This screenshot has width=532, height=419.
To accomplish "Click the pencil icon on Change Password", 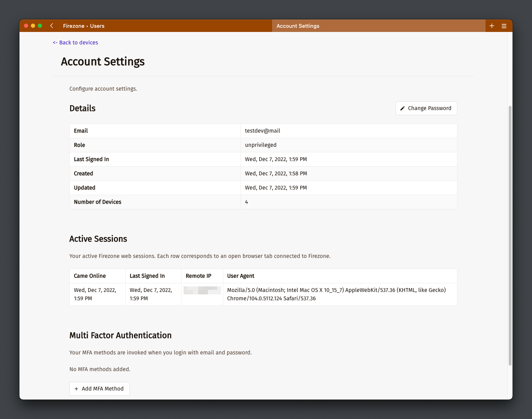I will pyautogui.click(x=403, y=108).
